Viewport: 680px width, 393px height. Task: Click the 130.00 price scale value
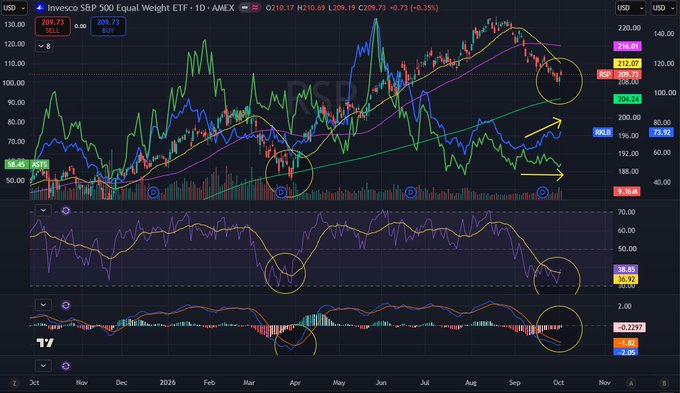coord(14,25)
